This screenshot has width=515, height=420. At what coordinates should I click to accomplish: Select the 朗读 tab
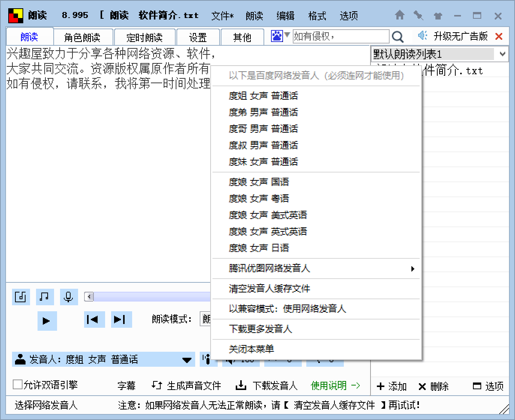(29, 37)
